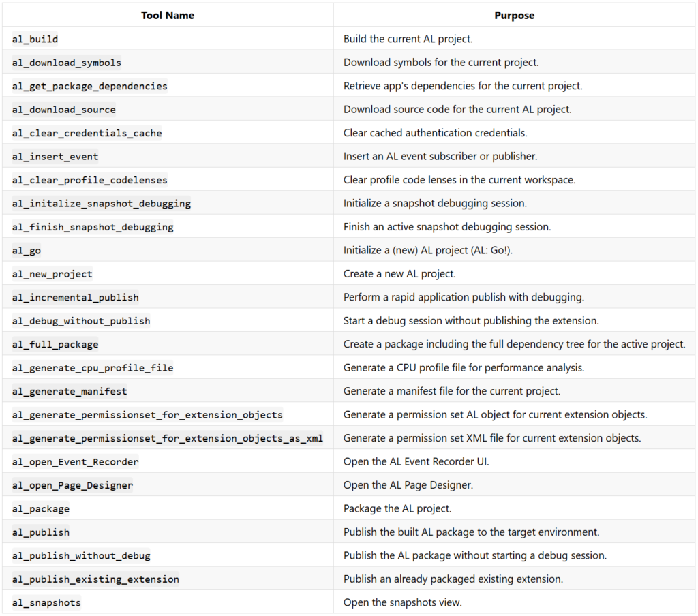Select the al_generate_permissionset_for_extension_objects_as_xml name
The image size is (698, 616).
[168, 438]
